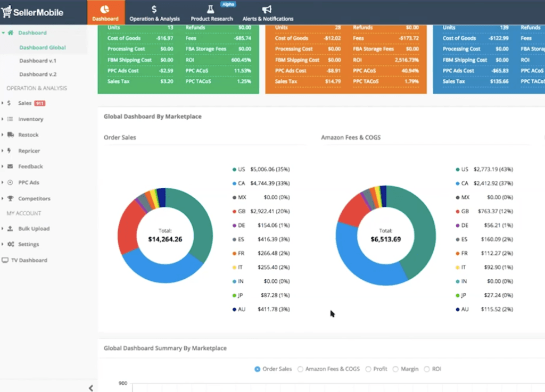Open the Product Research tab
The image size is (545, 392).
(x=212, y=13)
